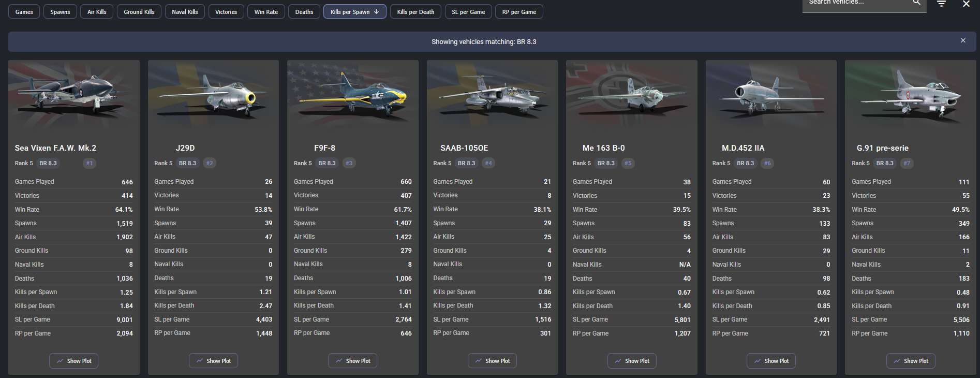Sort by RP per Game

pyautogui.click(x=519, y=12)
